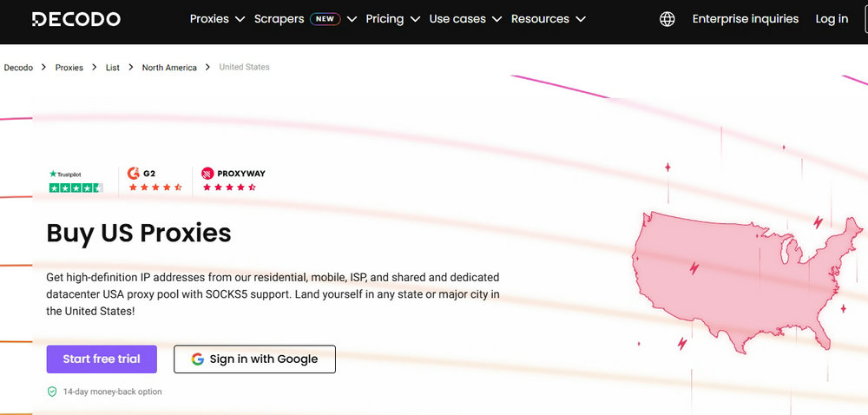Go to Proxies breadcrumb link
This screenshot has height=415, width=868.
tap(69, 68)
